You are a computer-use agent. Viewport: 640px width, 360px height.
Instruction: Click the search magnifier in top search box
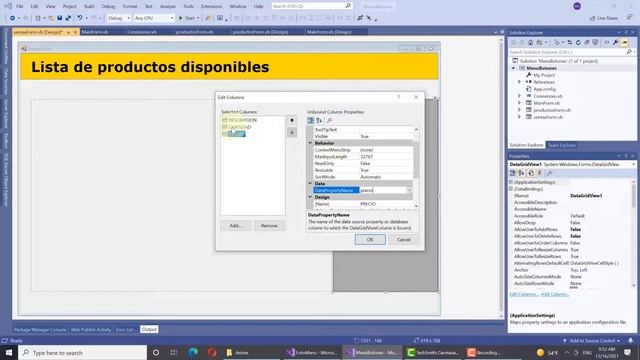pos(348,6)
